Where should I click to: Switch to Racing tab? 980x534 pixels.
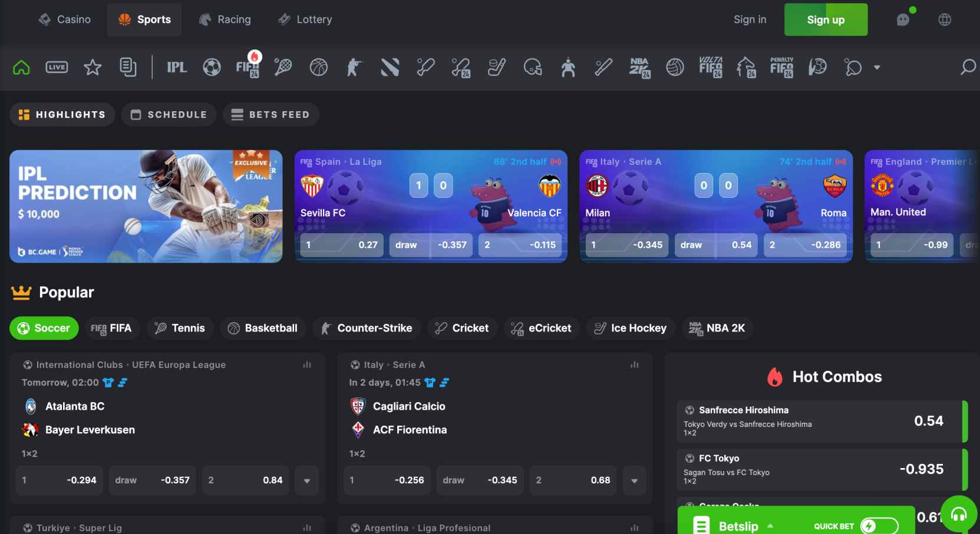point(225,19)
